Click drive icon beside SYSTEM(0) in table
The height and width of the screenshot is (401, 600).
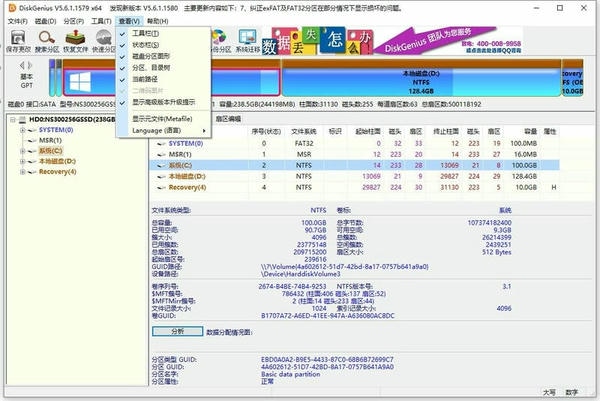[x=161, y=144]
